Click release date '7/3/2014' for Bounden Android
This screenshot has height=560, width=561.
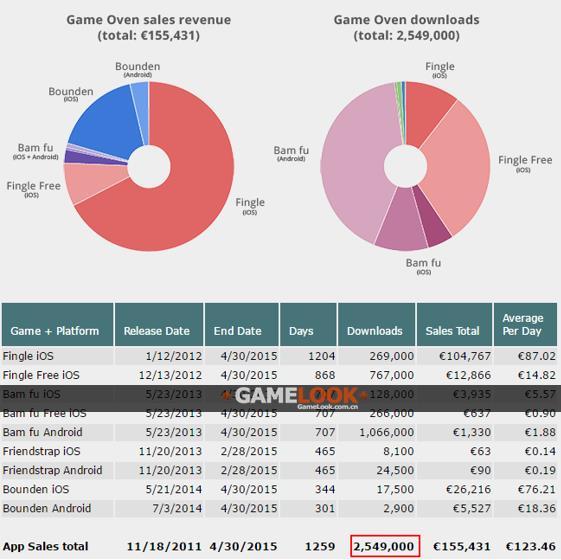click(x=177, y=508)
